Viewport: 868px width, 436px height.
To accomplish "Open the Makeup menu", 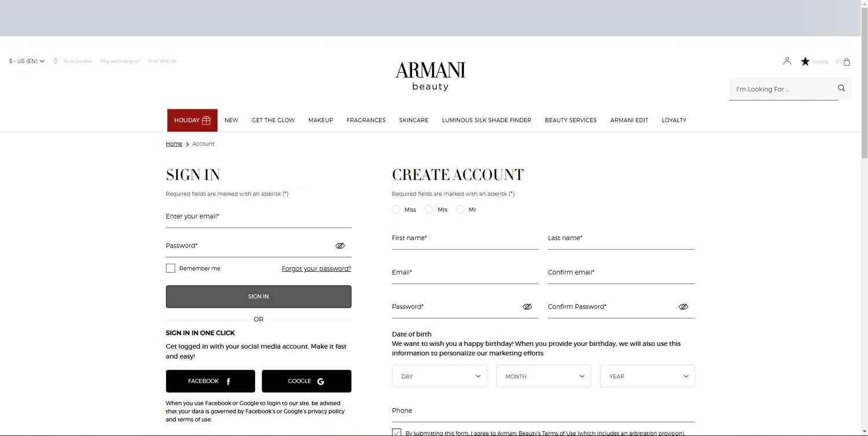I will 321,120.
